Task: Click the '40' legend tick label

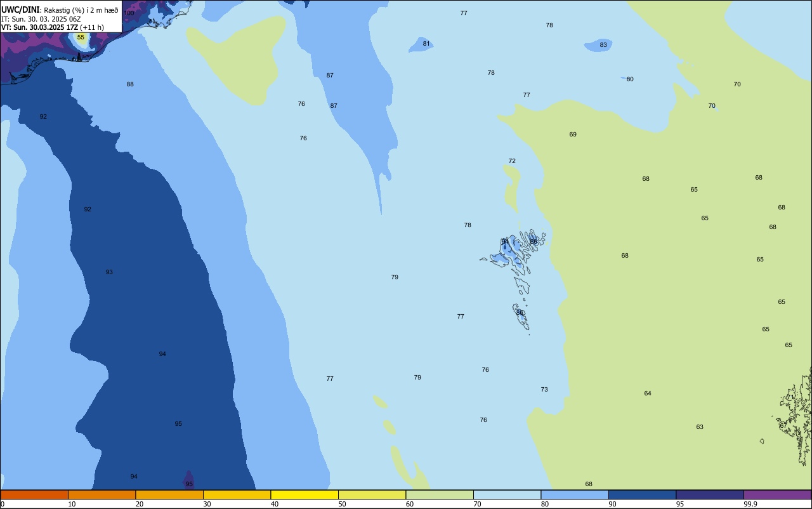Action: (275, 504)
